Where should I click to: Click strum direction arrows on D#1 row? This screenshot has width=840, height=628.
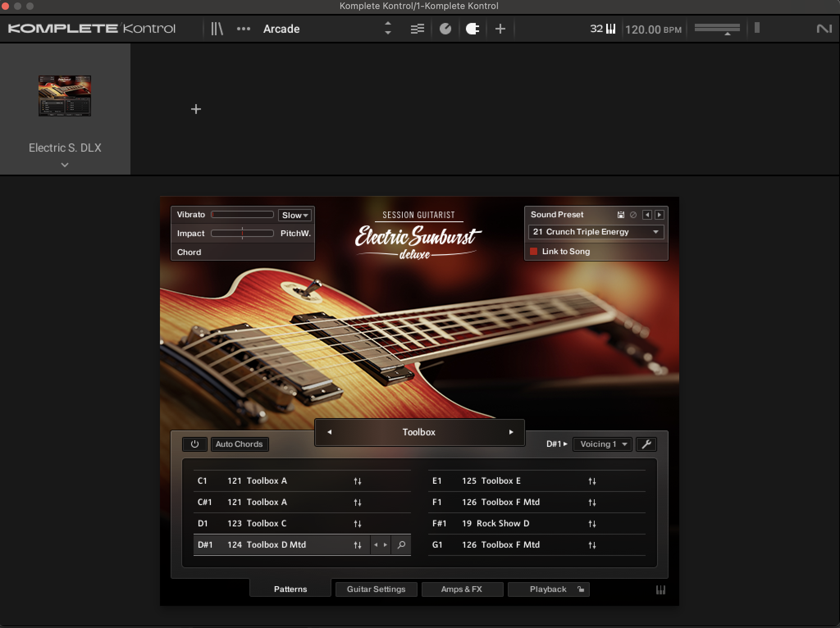tap(358, 545)
